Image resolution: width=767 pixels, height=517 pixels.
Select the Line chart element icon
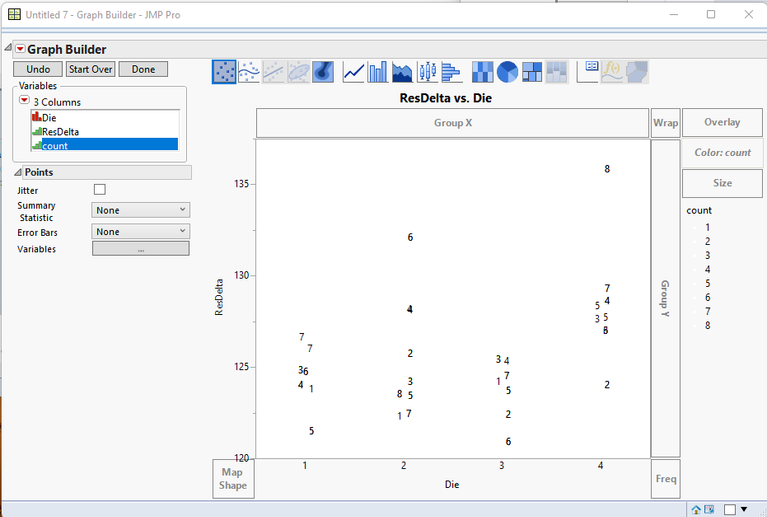(354, 72)
